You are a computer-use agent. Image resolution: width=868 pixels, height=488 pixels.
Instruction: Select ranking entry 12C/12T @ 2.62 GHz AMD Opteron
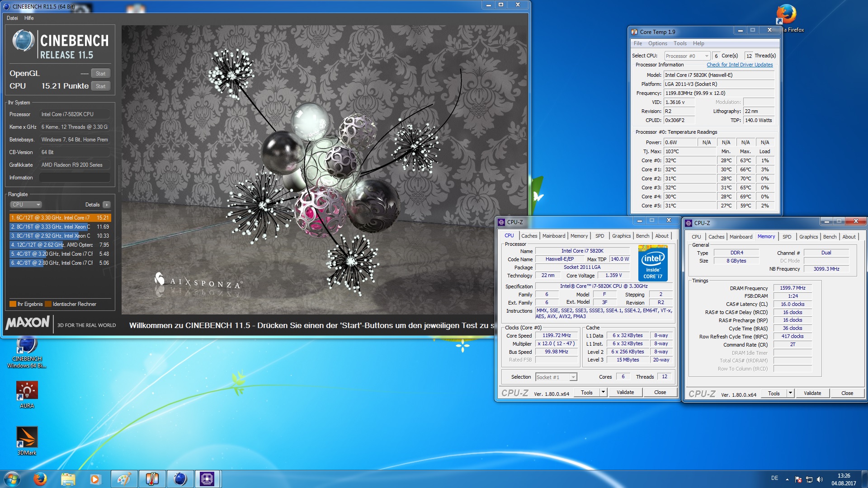coord(60,245)
